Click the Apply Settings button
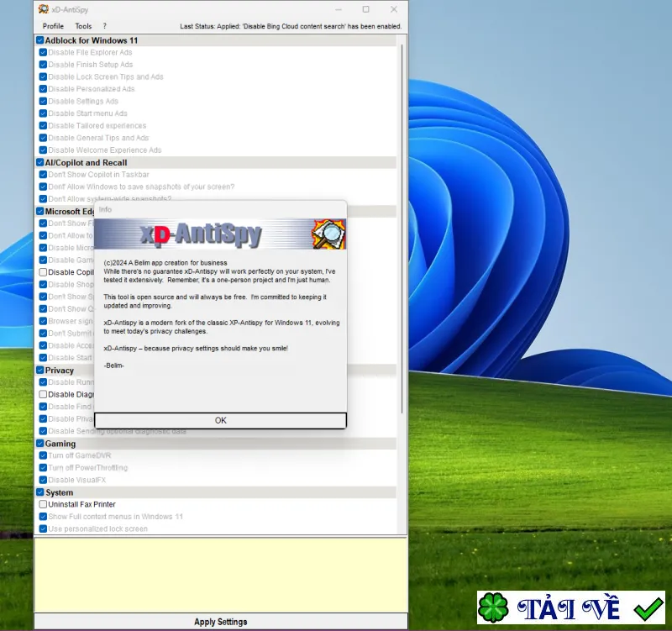Screen dimensions: 672x631 tap(221, 622)
